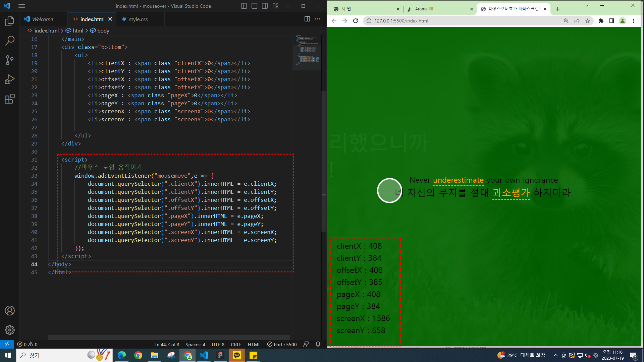Screen dimensions: 644x362
Task: Open the Explorer view in activity bar
Action: [10, 21]
